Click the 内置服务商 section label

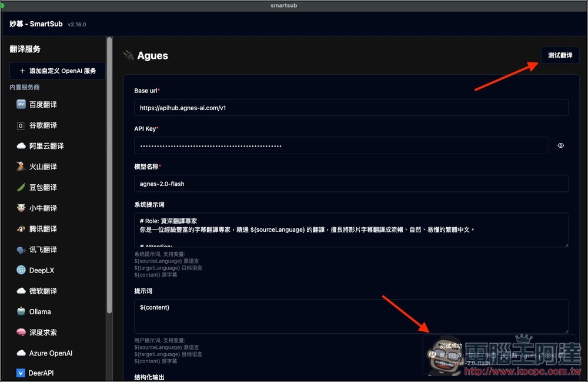(x=25, y=87)
